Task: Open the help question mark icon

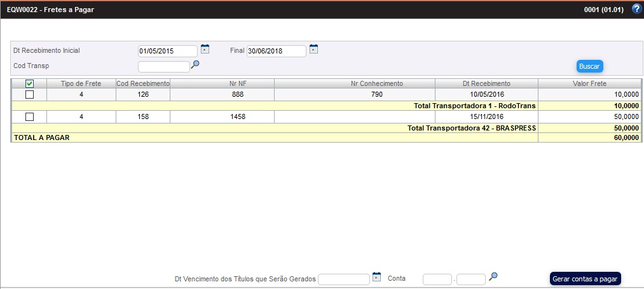Action: tap(636, 9)
